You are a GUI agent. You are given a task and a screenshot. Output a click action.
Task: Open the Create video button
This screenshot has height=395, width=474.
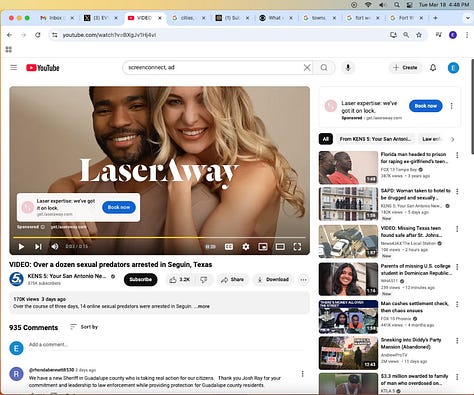[405, 68]
